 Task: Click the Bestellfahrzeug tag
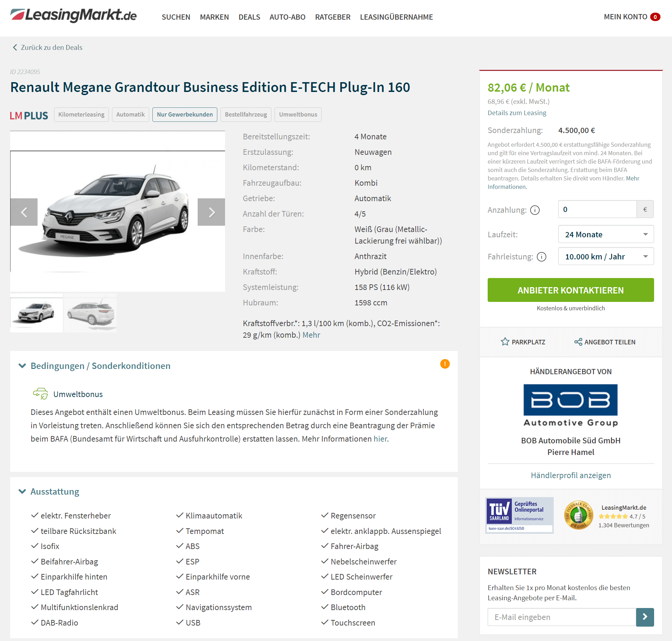(246, 114)
